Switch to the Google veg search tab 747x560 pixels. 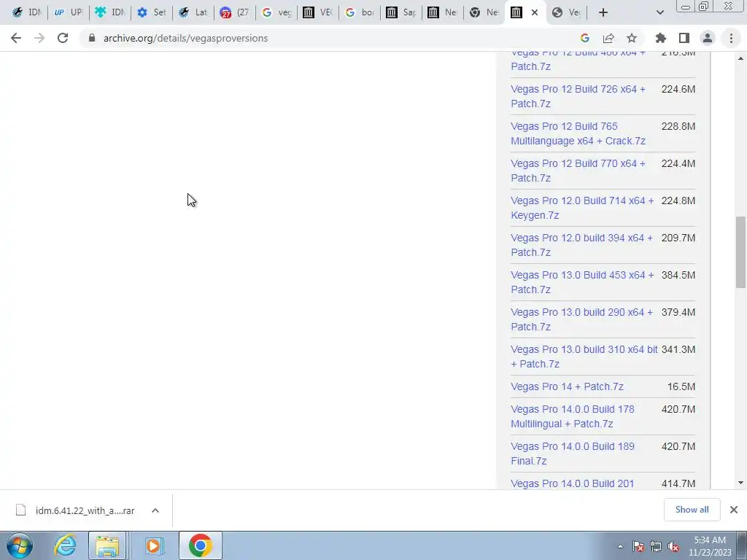[x=276, y=12]
